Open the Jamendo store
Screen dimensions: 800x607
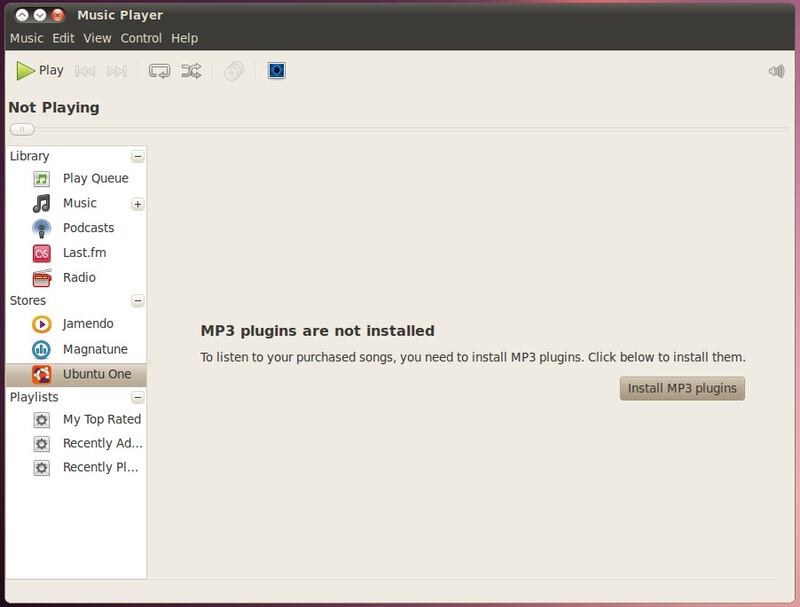click(88, 324)
